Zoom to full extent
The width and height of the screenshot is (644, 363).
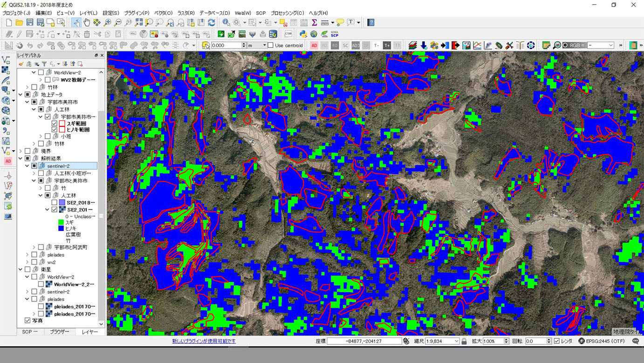[x=139, y=22]
